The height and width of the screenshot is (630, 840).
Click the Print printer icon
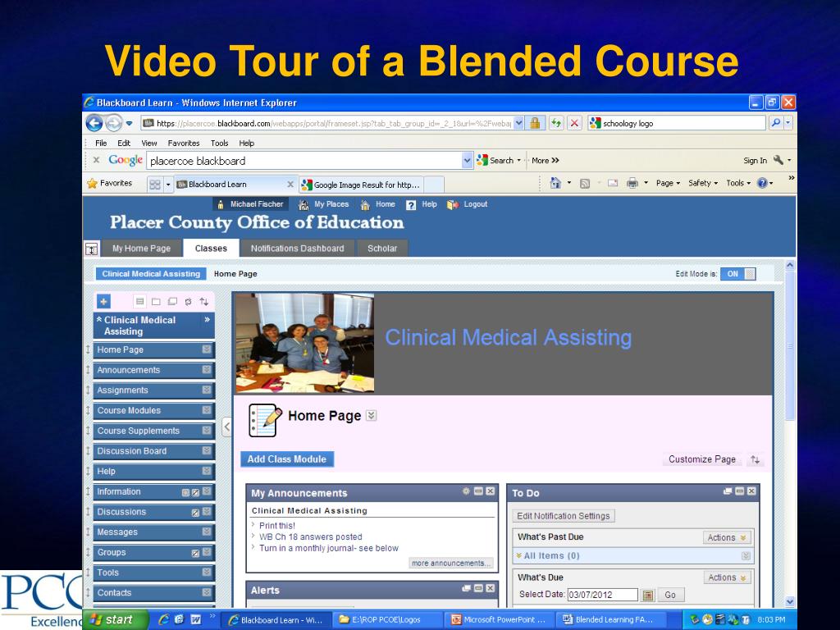click(x=632, y=183)
